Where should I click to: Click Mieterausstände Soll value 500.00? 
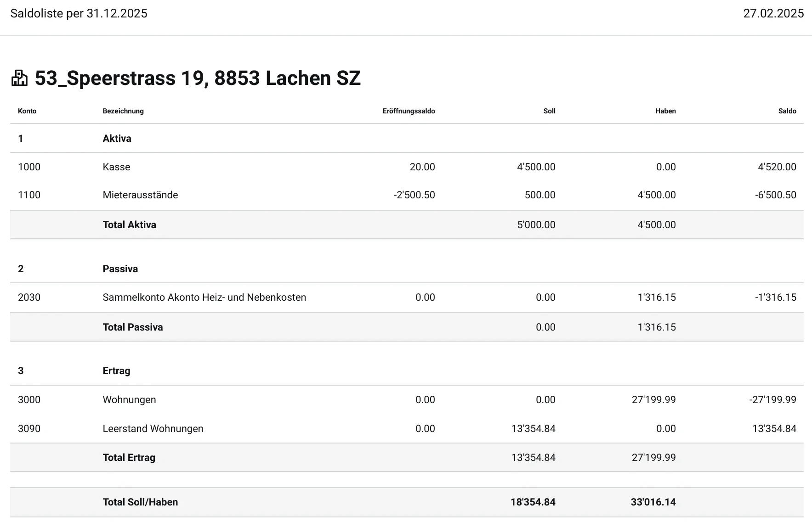(x=540, y=195)
